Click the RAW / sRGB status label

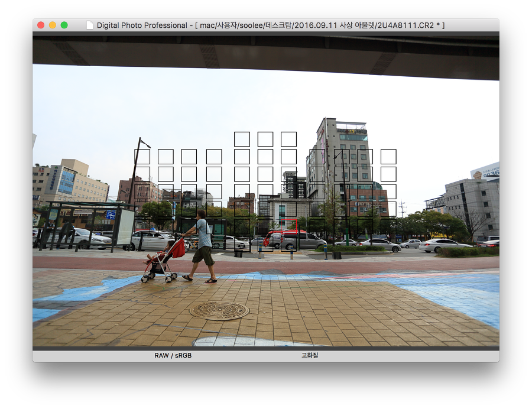[173, 356]
